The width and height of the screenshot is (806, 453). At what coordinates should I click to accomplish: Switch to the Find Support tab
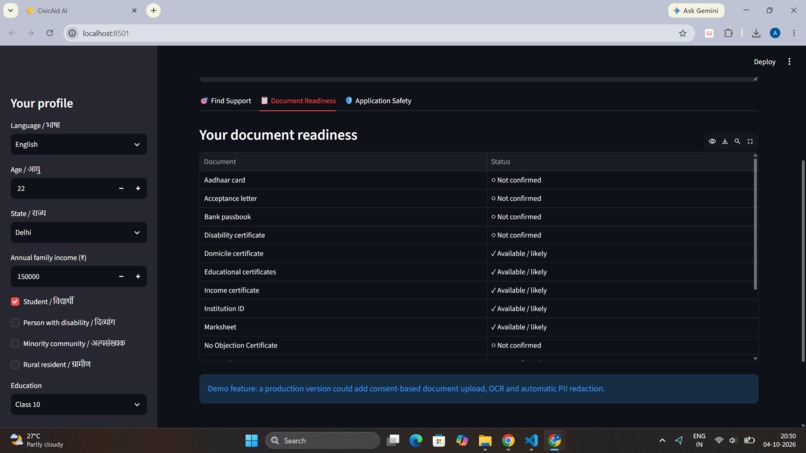(226, 101)
